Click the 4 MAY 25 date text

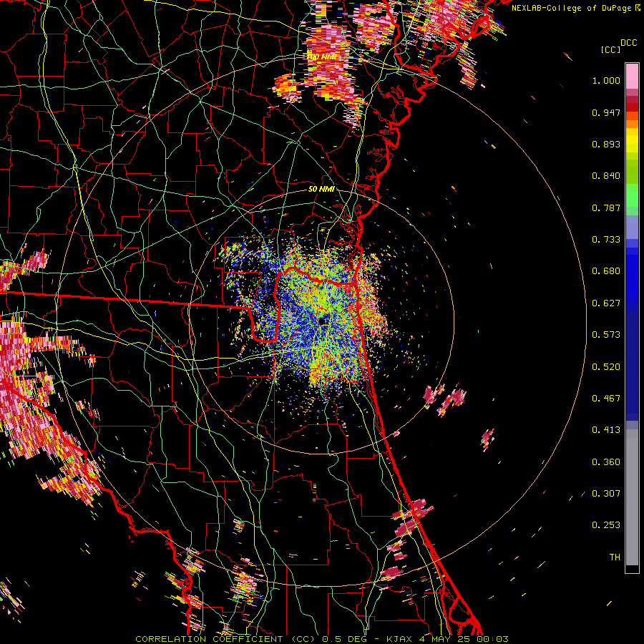pyautogui.click(x=447, y=639)
